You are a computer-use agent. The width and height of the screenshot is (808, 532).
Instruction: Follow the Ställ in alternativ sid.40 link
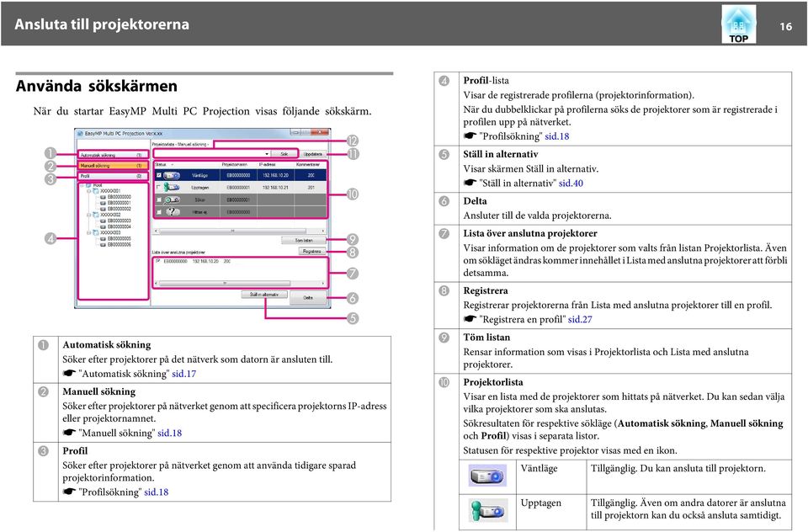point(571,183)
